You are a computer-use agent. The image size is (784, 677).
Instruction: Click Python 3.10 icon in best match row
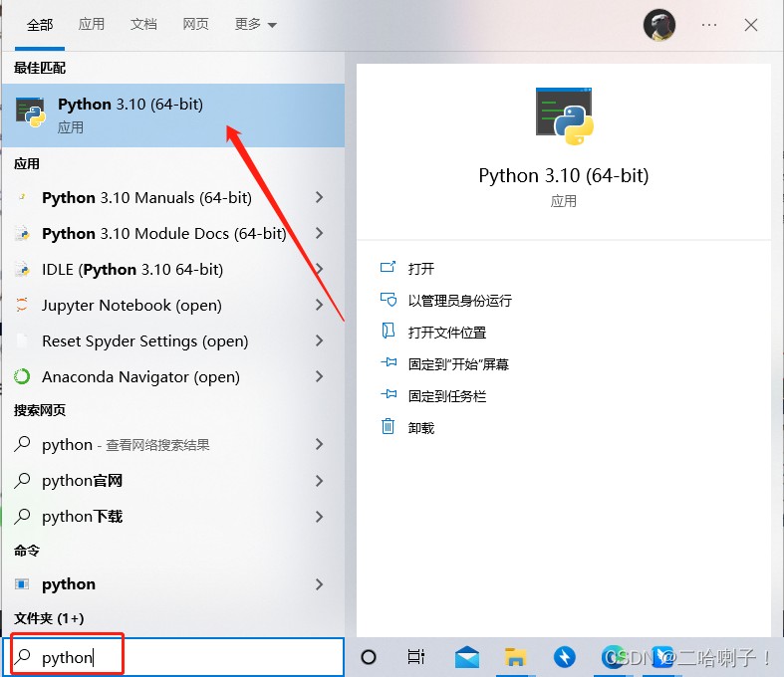pos(31,113)
